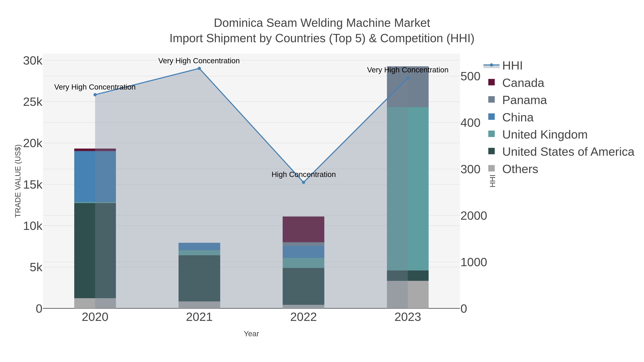Click the 2021 x-axis label
Screen dimensions: 644x362
click(199, 317)
